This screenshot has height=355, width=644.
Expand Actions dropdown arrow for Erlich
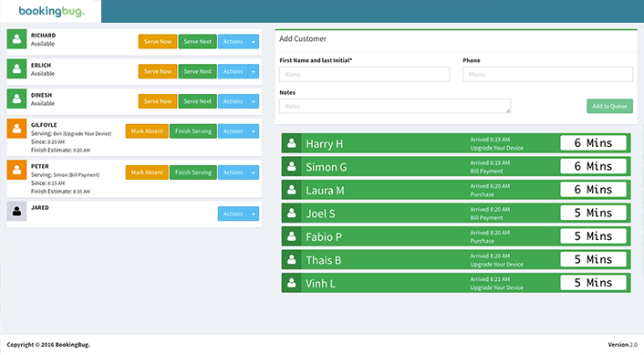(254, 71)
